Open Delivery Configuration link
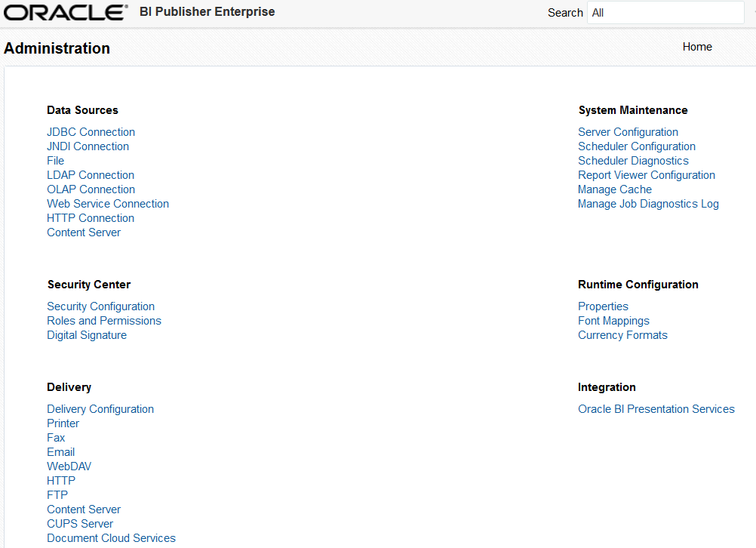756x548 pixels. [100, 409]
